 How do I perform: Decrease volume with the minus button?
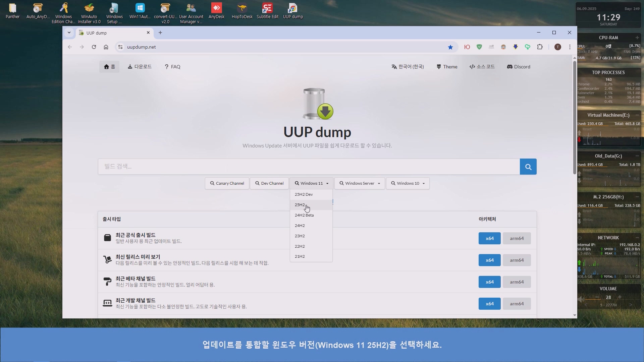coord(597,297)
